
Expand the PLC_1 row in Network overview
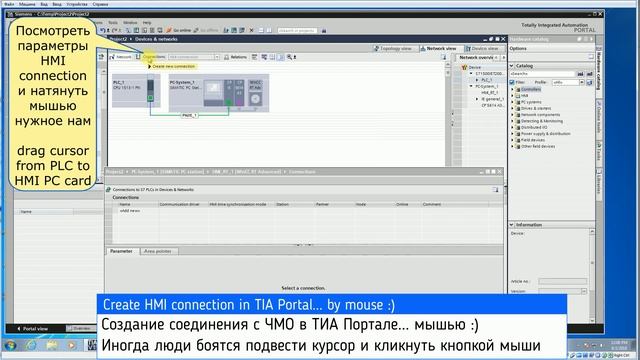click(477, 80)
